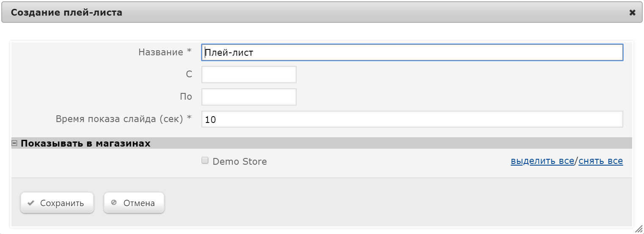This screenshot has width=644, height=234.
Task: Click the resize grip in dialog corner
Action: point(638,229)
